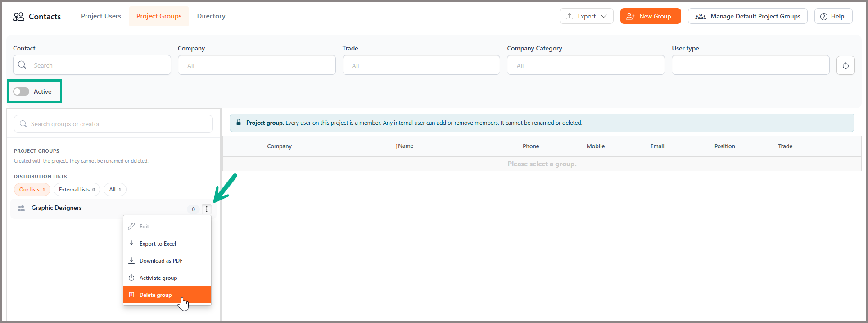This screenshot has width=868, height=323.
Task: Click the Mobile column header
Action: 596,146
